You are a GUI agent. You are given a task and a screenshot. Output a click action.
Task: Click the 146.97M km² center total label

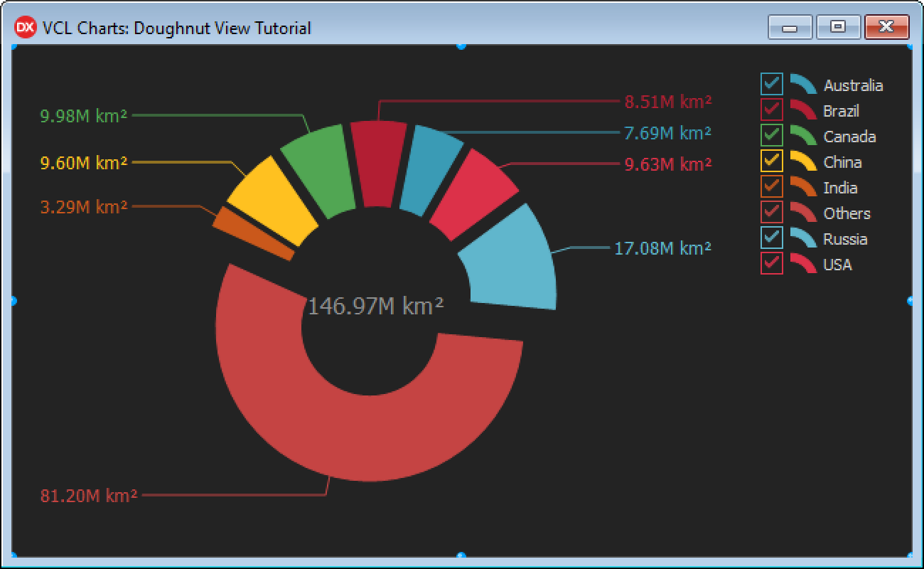click(376, 306)
